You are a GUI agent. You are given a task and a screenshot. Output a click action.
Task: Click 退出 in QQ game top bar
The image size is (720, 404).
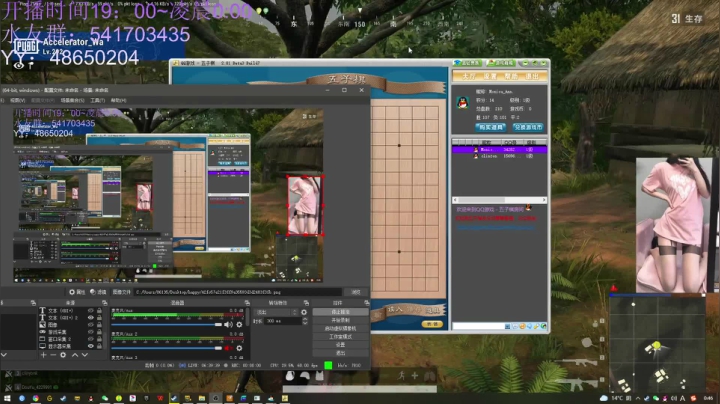tap(532, 76)
